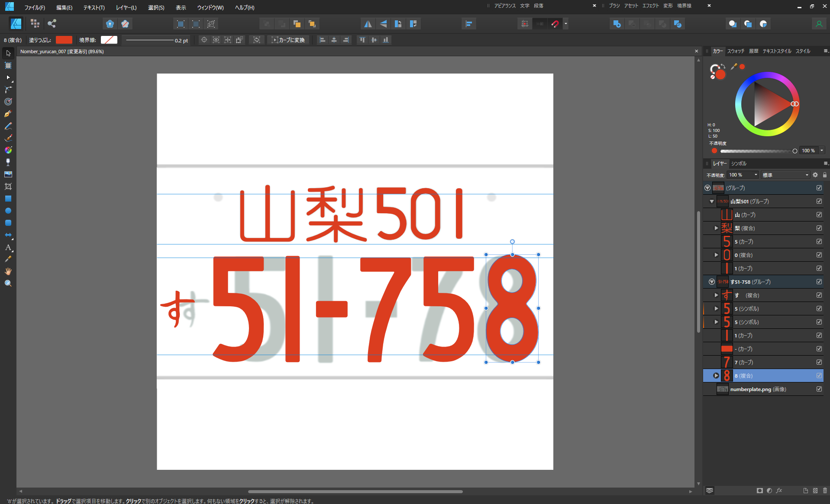The image size is (830, 504).
Task: Expand the 梨 (複合) layer
Action: (x=716, y=228)
